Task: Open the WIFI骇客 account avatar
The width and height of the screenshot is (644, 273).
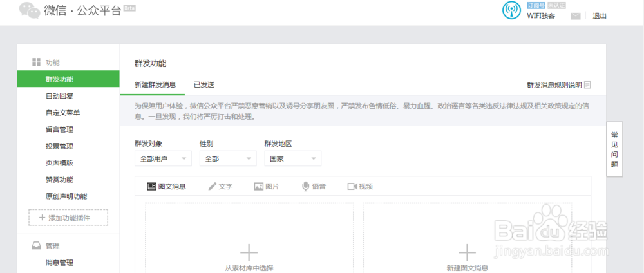Action: point(512,10)
